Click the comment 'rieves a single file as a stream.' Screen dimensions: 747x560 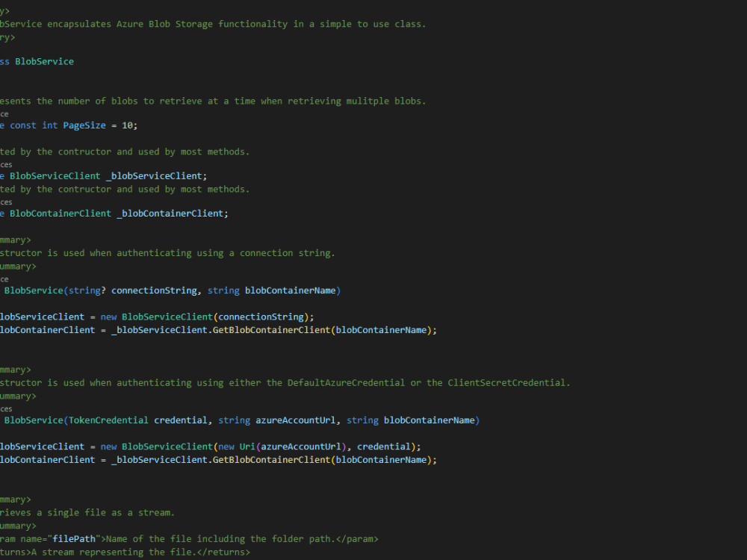click(x=87, y=513)
